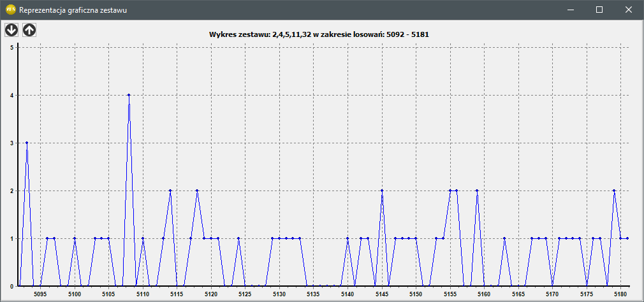Click the x-axis label 5110
This screenshot has height=302, width=644.
point(143,294)
